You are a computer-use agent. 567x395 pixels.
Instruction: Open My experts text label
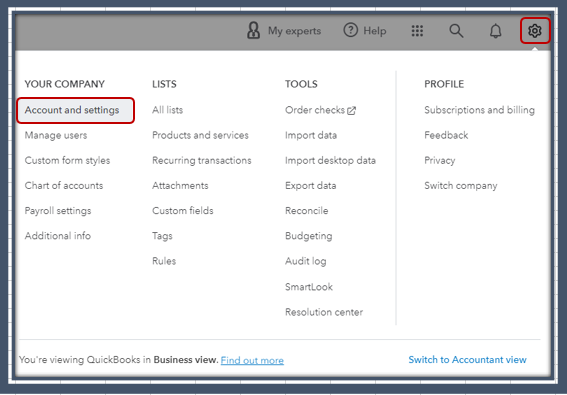(294, 31)
